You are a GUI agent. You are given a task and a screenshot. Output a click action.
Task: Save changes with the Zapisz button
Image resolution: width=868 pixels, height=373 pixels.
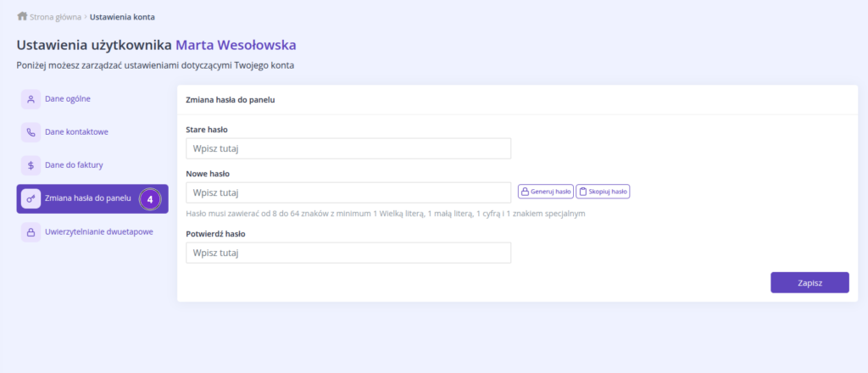pos(809,282)
